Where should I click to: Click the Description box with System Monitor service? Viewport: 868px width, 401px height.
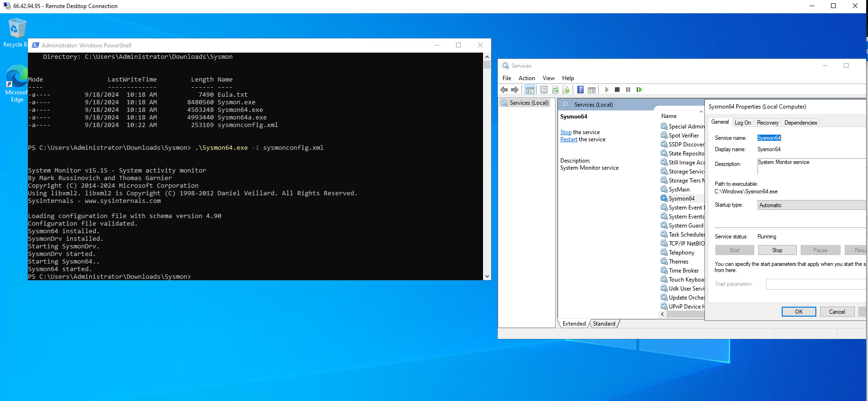812,166
